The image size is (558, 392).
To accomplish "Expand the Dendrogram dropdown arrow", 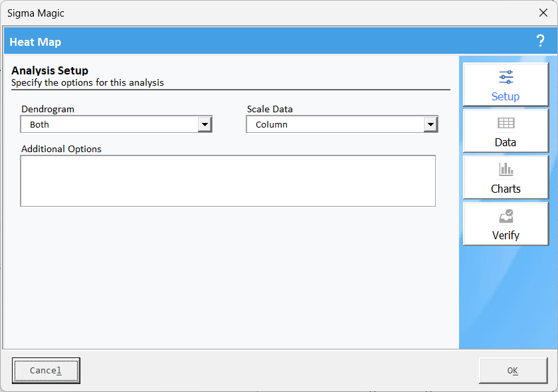I will pyautogui.click(x=205, y=124).
